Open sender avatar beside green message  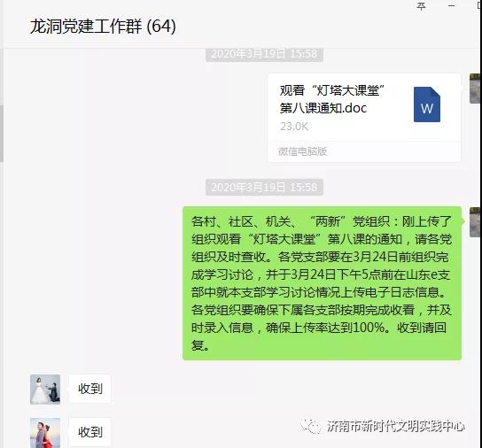(x=475, y=222)
